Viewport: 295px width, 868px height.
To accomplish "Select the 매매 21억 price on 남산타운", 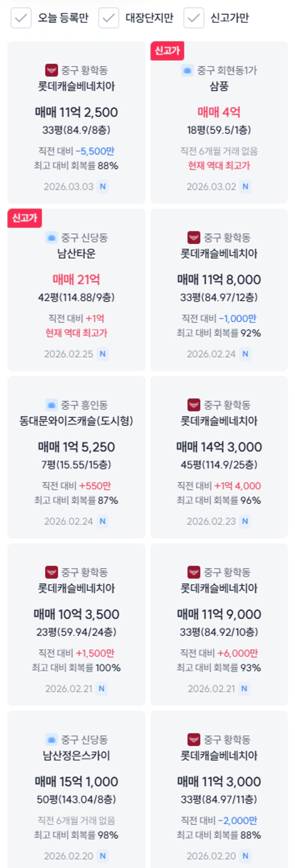I will pyautogui.click(x=76, y=280).
